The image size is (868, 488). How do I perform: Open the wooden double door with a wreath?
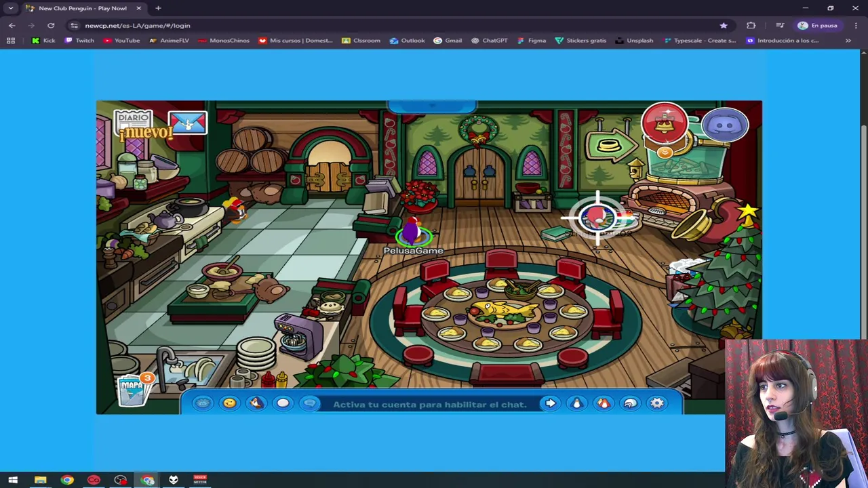tap(480, 176)
